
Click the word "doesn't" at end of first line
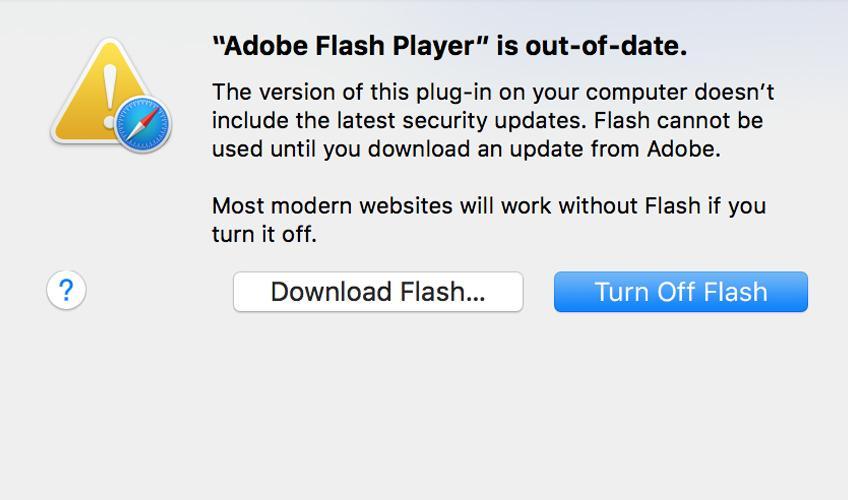(x=734, y=92)
